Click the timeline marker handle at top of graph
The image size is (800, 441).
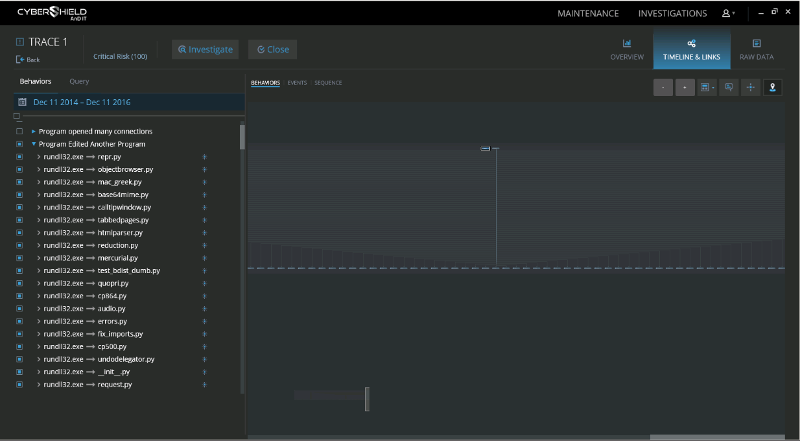pos(485,148)
